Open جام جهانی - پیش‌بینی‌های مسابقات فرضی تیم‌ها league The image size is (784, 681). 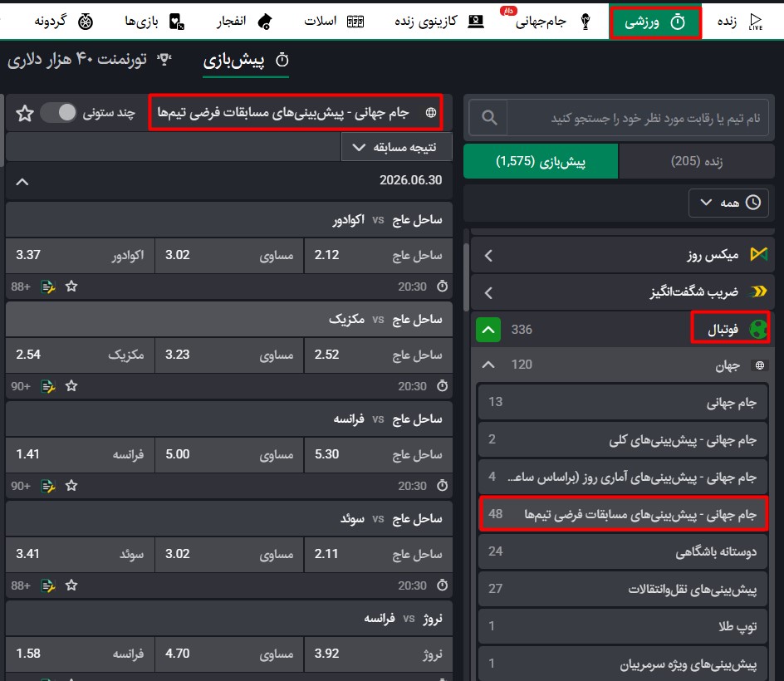tap(623, 514)
